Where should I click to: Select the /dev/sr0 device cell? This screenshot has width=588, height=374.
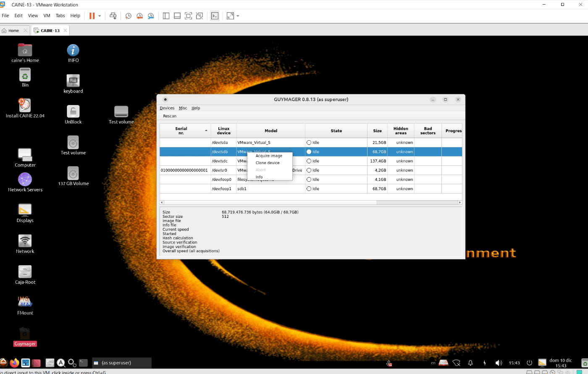click(x=224, y=170)
